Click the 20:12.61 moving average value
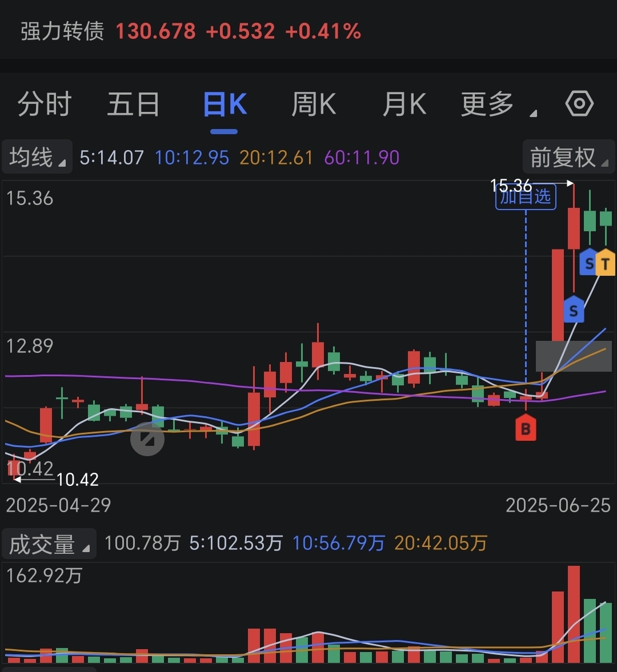This screenshot has height=672, width=617. tap(277, 158)
